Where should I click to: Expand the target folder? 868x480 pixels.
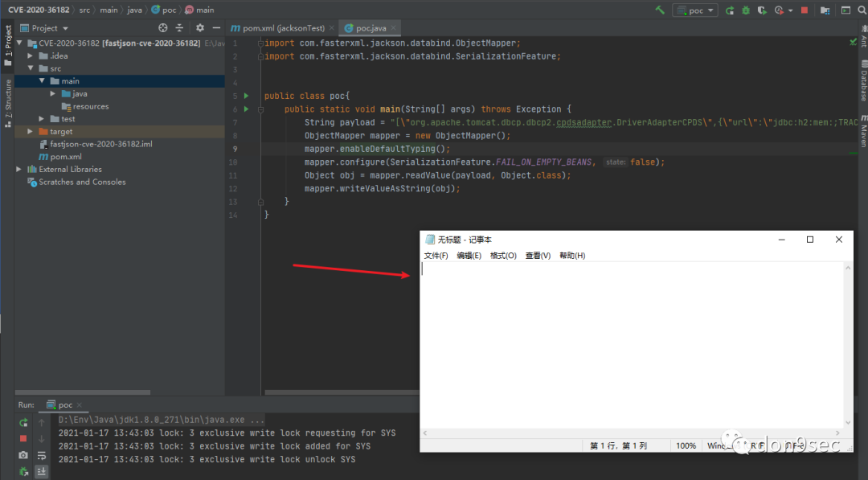(31, 131)
